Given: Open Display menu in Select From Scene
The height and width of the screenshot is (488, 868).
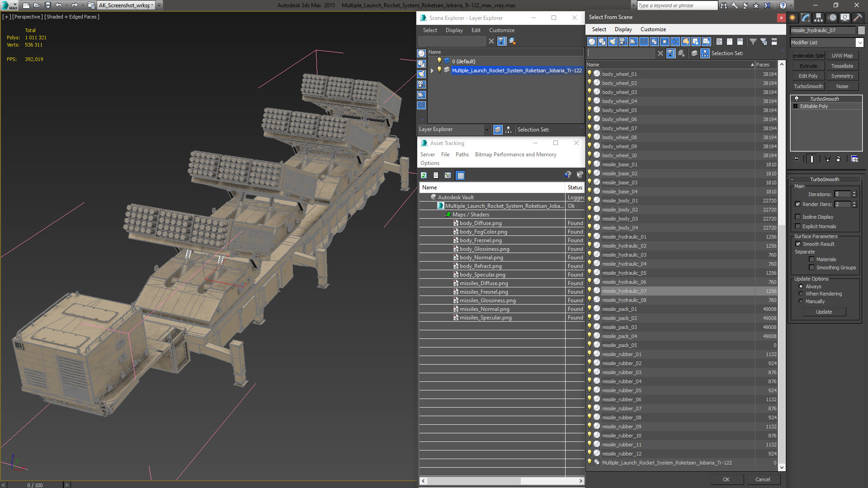Looking at the screenshot, I should (x=623, y=29).
